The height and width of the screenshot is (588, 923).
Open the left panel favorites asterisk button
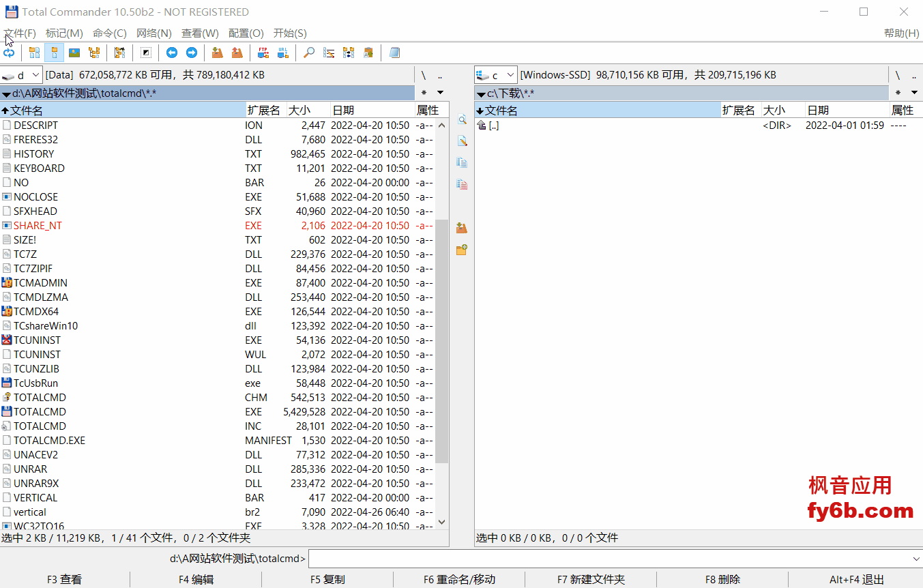point(424,93)
